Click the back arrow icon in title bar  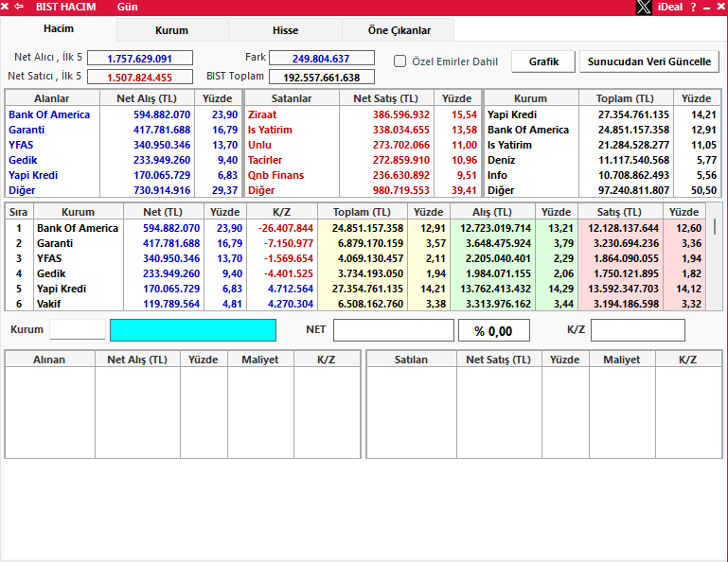(x=19, y=7)
